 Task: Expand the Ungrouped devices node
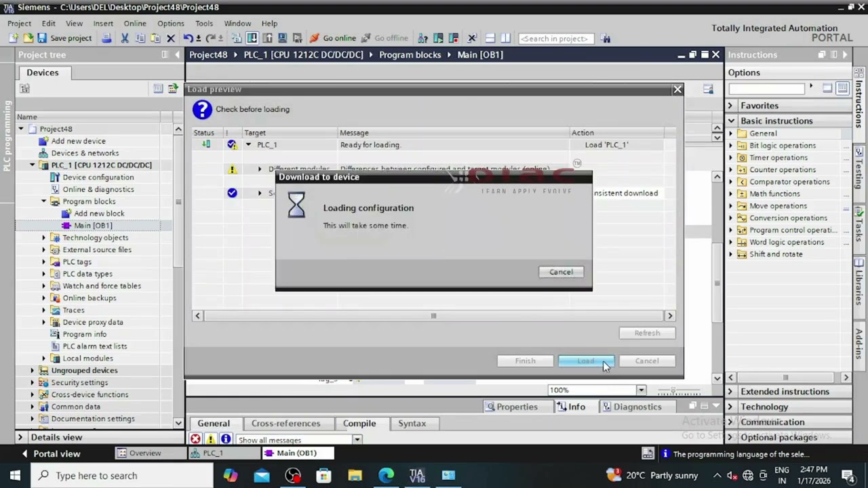[32, 370]
